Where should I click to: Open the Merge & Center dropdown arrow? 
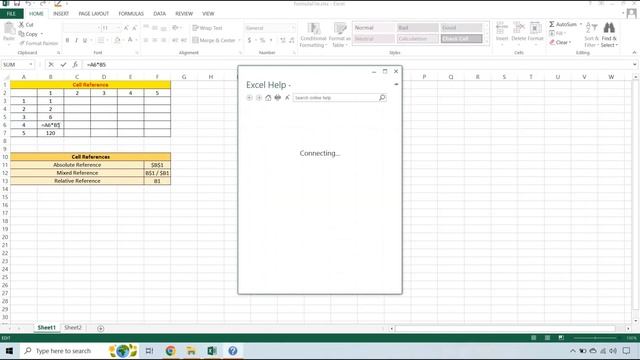[239, 40]
